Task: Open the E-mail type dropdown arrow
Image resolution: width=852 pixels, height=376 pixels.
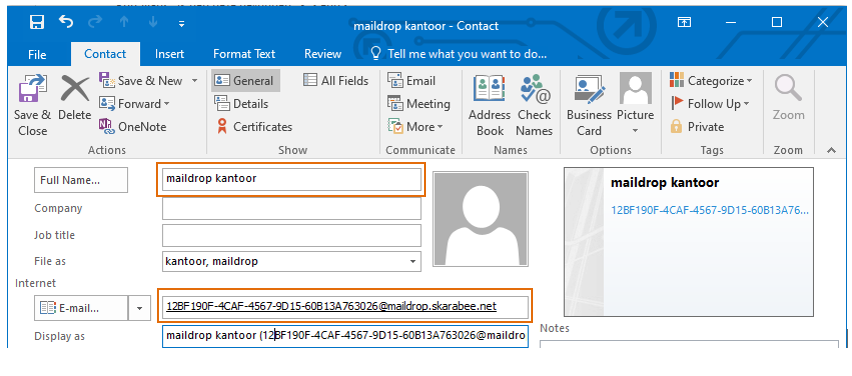Action: [x=140, y=308]
